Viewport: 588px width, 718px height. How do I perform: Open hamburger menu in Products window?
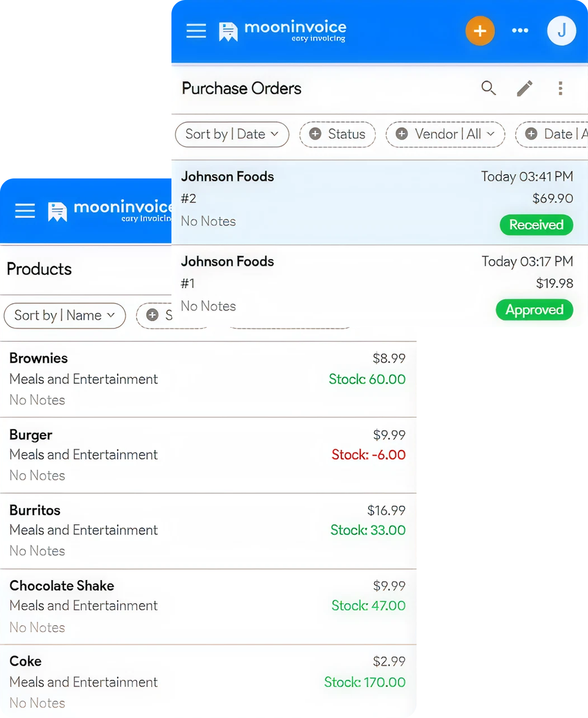click(25, 211)
